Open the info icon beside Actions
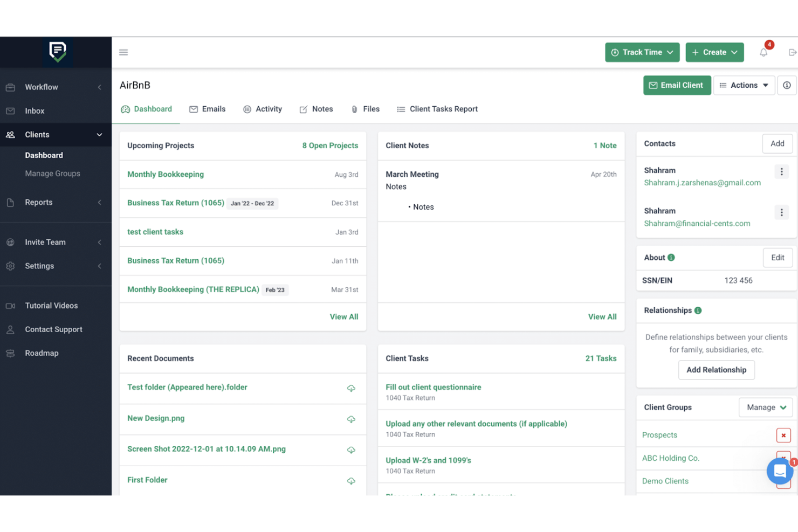The height and width of the screenshot is (532, 798). click(787, 85)
